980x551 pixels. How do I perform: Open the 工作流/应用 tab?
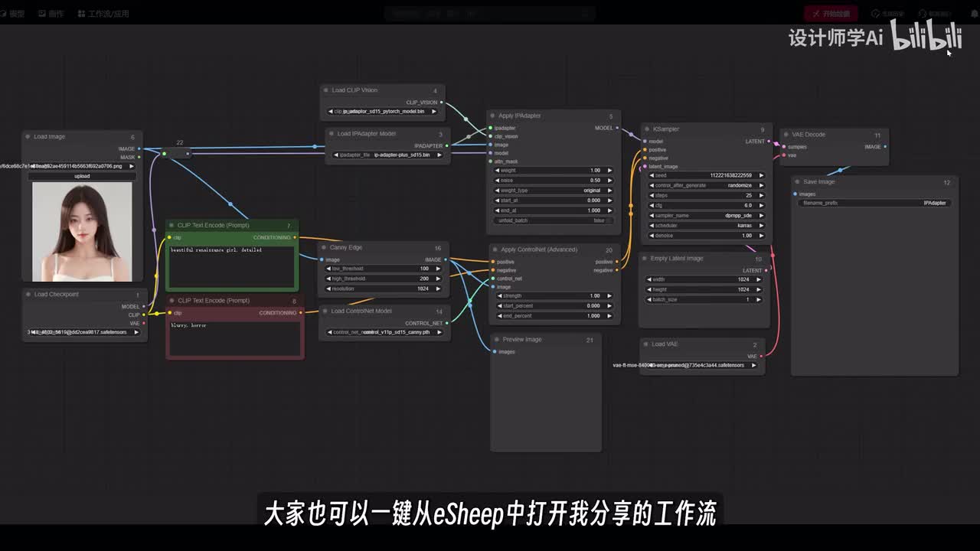[103, 14]
